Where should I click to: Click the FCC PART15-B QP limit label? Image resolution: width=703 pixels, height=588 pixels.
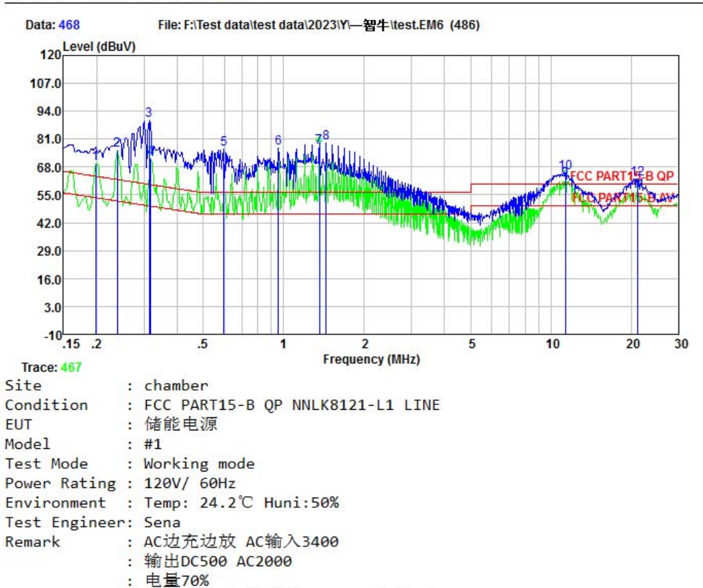pyautogui.click(x=622, y=176)
